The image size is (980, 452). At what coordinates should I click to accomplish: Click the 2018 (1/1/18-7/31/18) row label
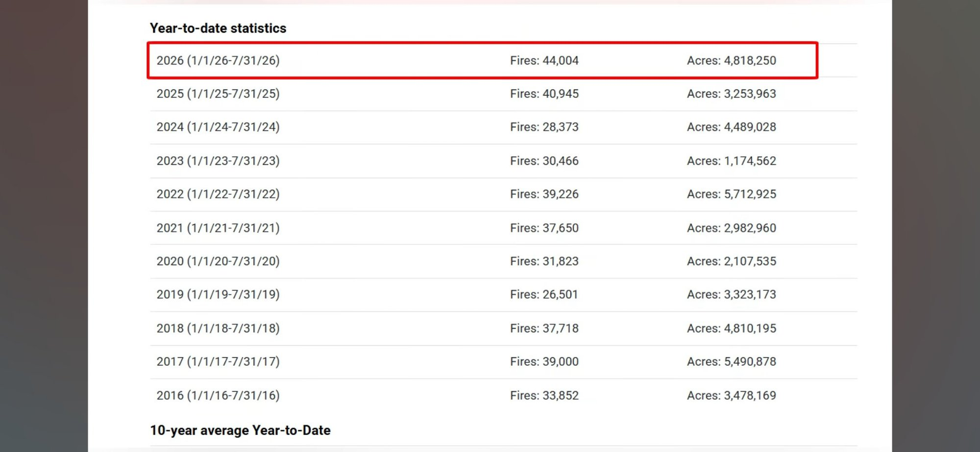point(218,328)
